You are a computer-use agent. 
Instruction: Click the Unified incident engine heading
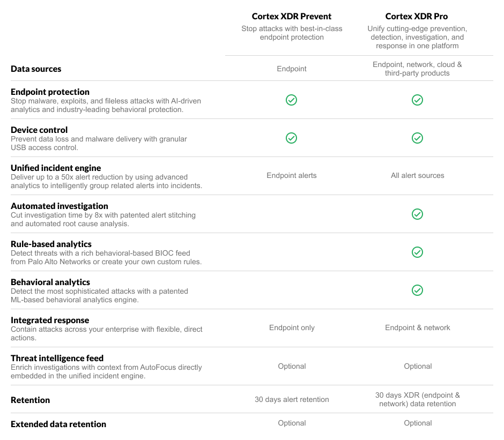tap(56, 168)
